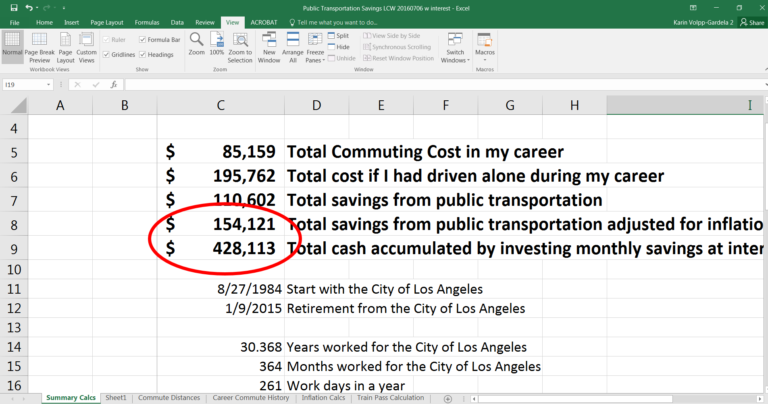
Task: Click the Karin Volpp-Gardela account name
Action: [x=703, y=23]
